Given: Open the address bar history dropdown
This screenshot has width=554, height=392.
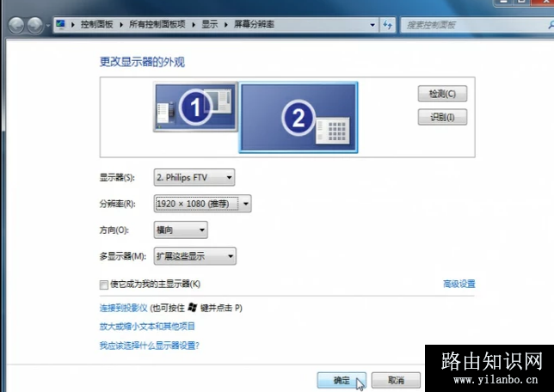Looking at the screenshot, I should coord(372,25).
